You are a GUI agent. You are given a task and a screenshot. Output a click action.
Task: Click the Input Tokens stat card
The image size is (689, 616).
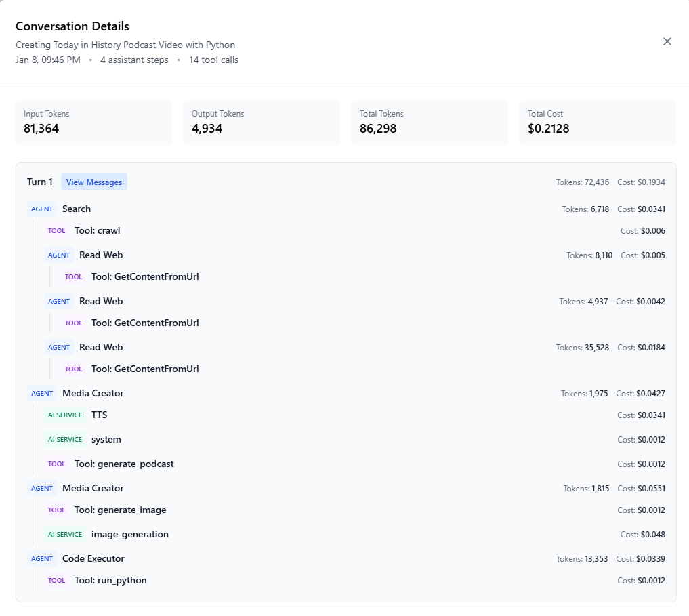pyautogui.click(x=93, y=123)
